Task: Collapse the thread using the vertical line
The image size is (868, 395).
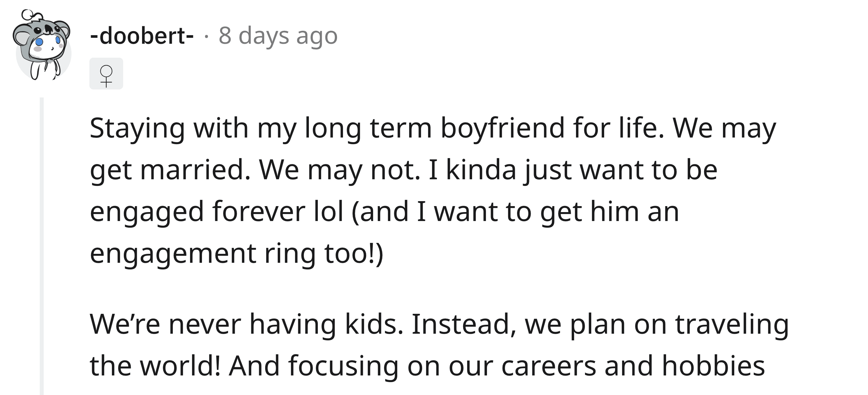Action: tap(42, 246)
